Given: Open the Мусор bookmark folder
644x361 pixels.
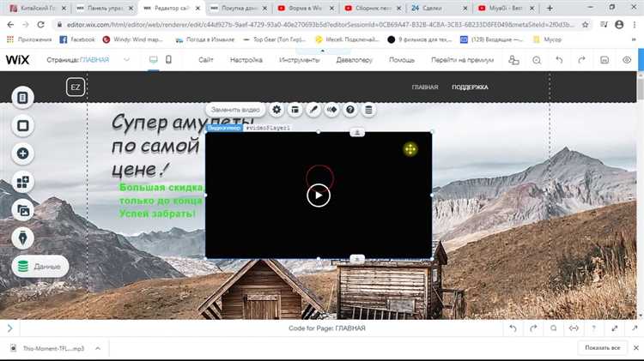Looking at the screenshot, I should (547, 39).
